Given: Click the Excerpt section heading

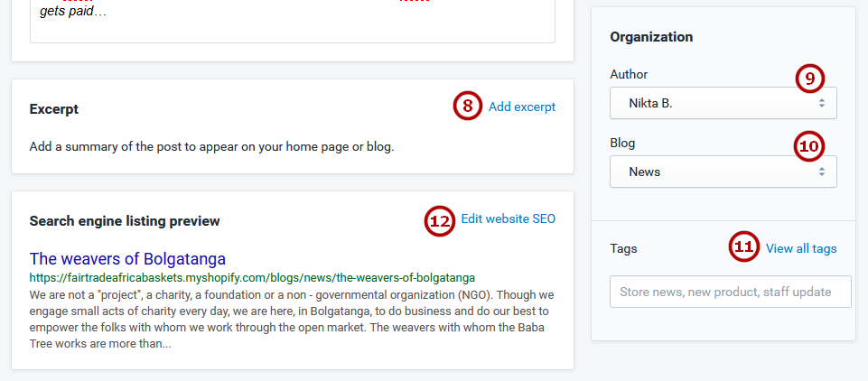Looking at the screenshot, I should [x=53, y=109].
